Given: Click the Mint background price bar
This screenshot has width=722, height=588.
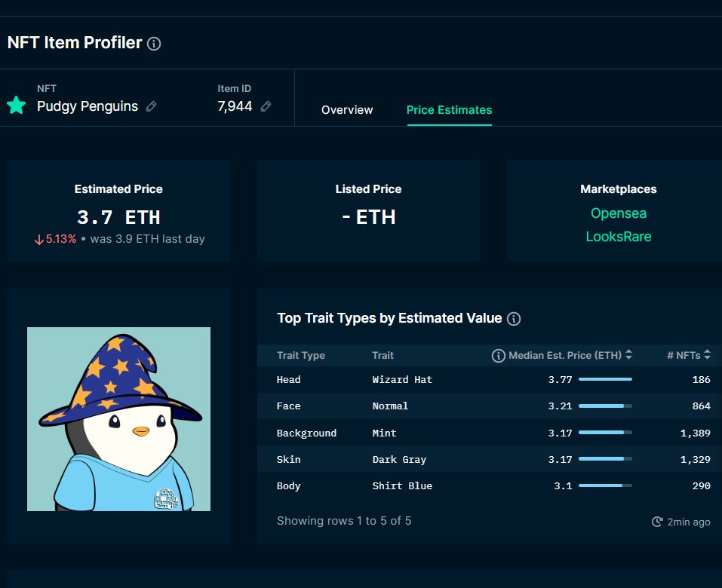Looking at the screenshot, I should [605, 433].
